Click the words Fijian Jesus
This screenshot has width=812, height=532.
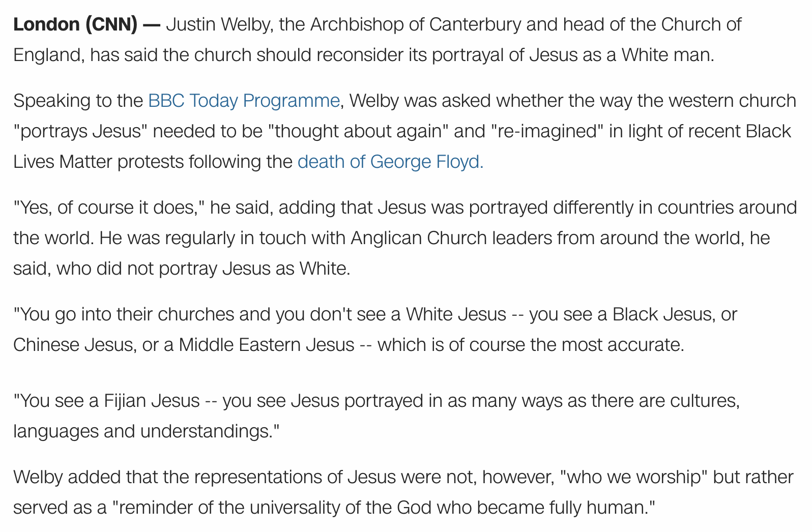click(x=152, y=401)
